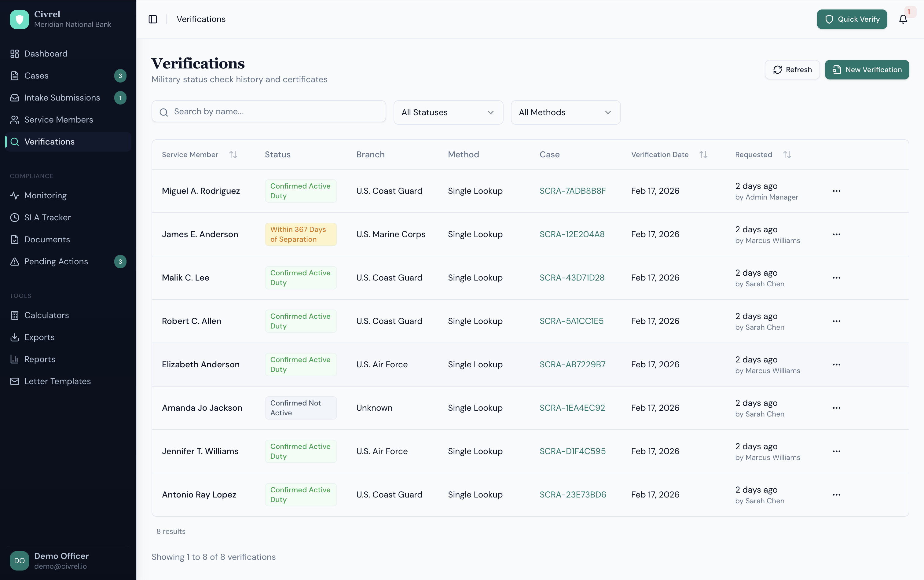Toggle sorting on the Verification Date column
Screen dimensions: 924x580
(703, 154)
